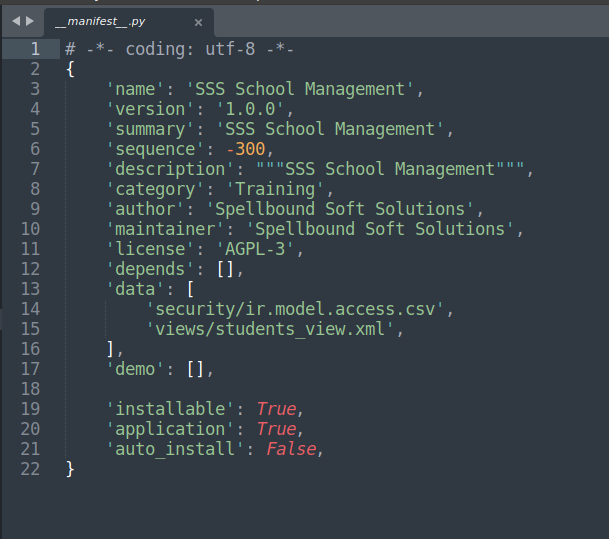Click the True value for installable
This screenshot has height=539, width=609.
click(276, 409)
